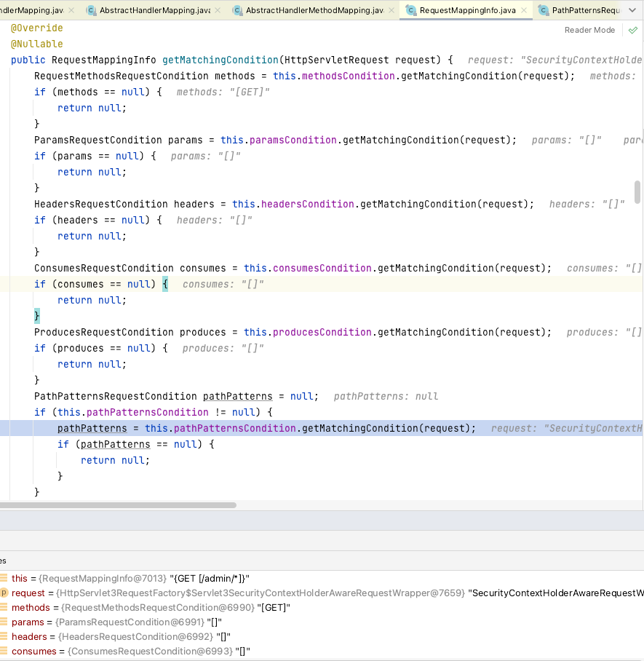This screenshot has width=644, height=661.
Task: Switch to the AbstractHandlerMethodMapping.java tab
Action: [314, 10]
